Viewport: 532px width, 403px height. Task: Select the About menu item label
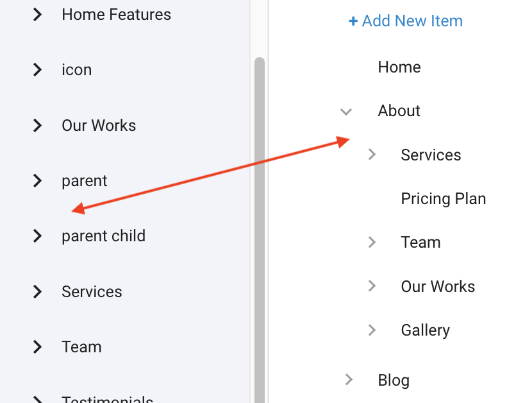point(399,111)
